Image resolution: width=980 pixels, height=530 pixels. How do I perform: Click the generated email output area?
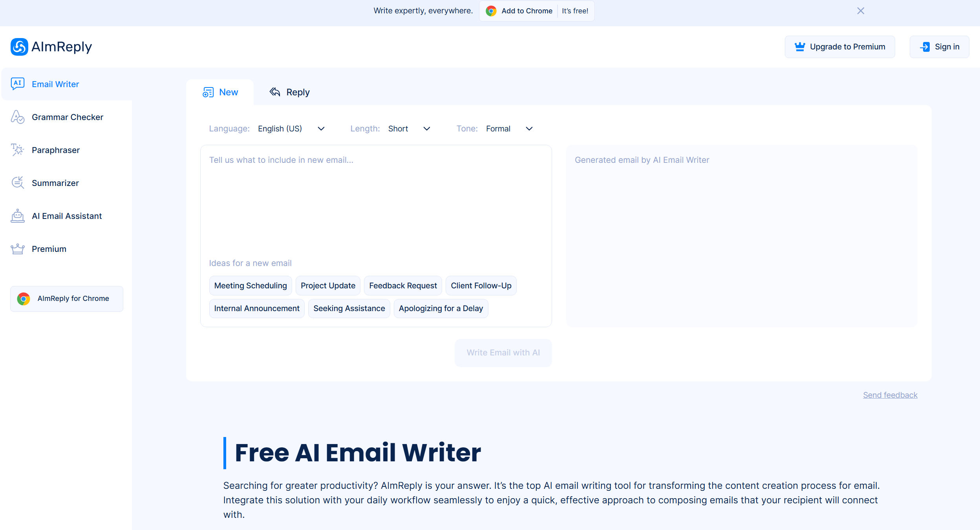click(x=742, y=236)
